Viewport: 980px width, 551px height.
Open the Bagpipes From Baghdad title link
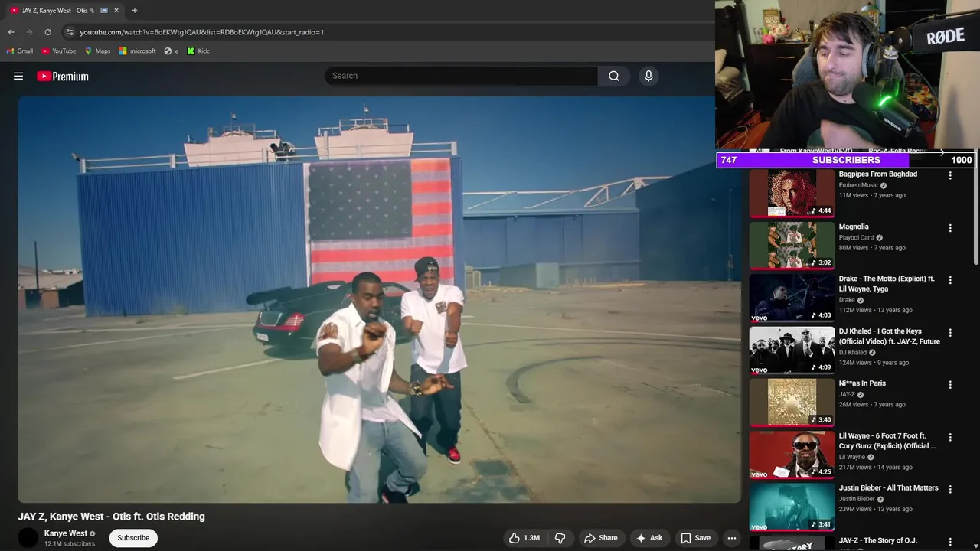(x=877, y=174)
